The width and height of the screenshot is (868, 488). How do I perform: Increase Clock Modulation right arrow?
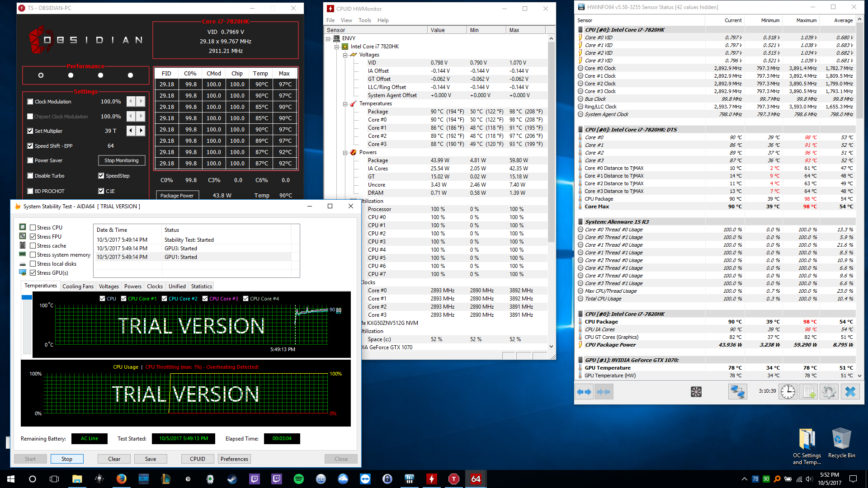pos(141,101)
